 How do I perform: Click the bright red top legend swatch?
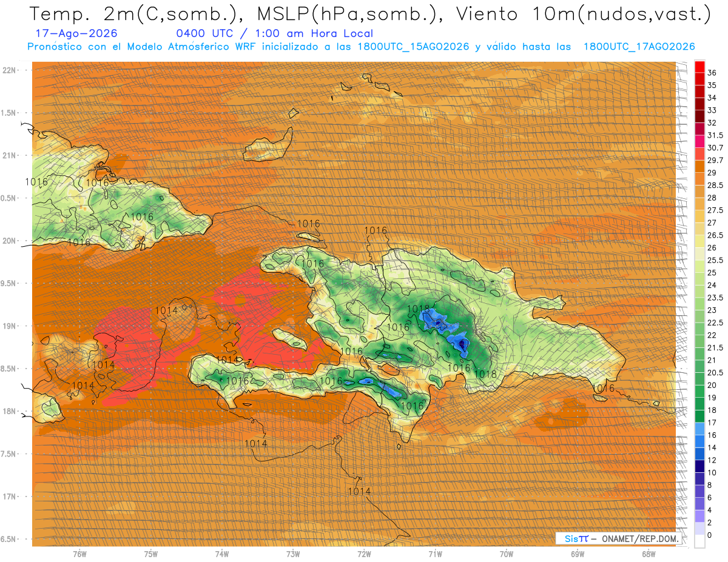pyautogui.click(x=699, y=67)
